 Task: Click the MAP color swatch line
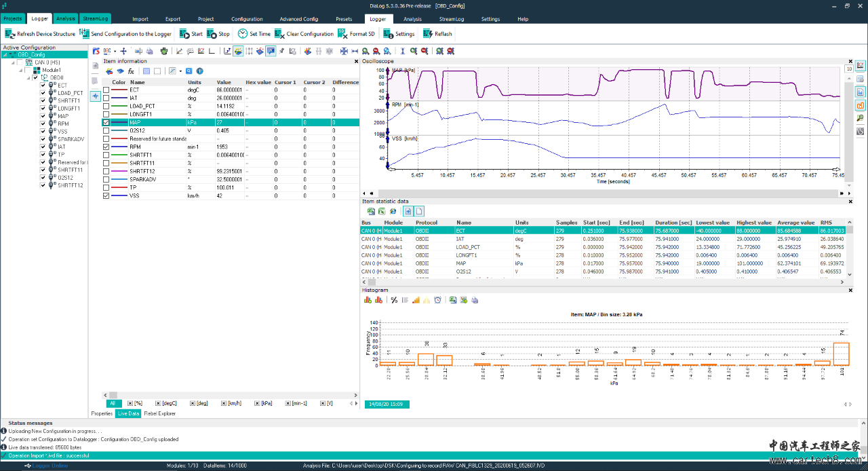119,122
